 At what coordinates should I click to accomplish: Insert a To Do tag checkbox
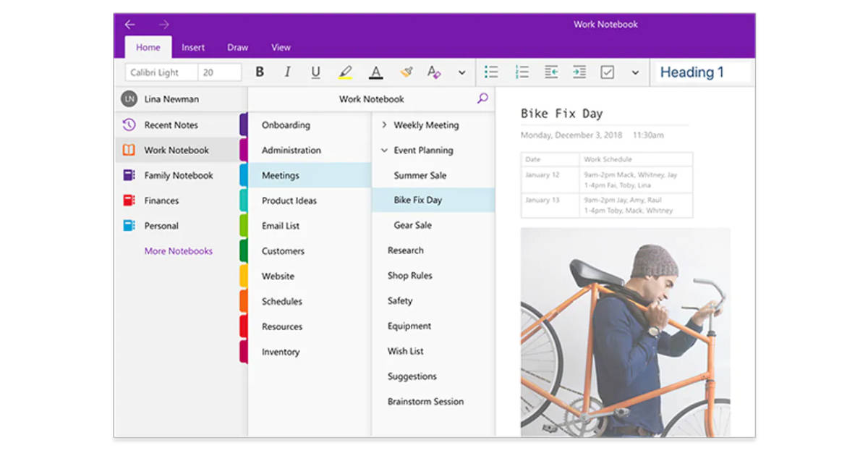[608, 72]
